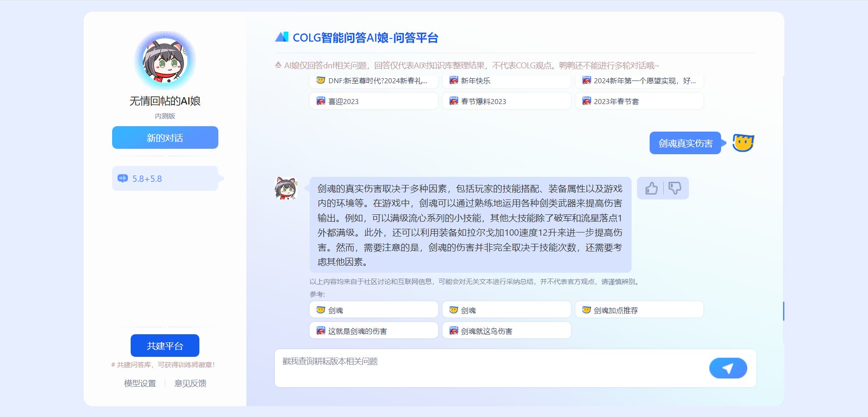Click icon of 春节爆料2023 reference

point(454,100)
